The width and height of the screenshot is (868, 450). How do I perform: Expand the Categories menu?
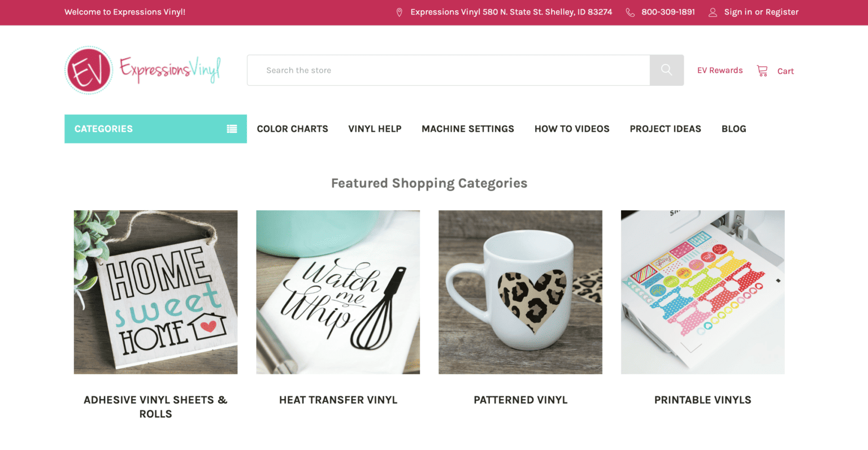103,128
